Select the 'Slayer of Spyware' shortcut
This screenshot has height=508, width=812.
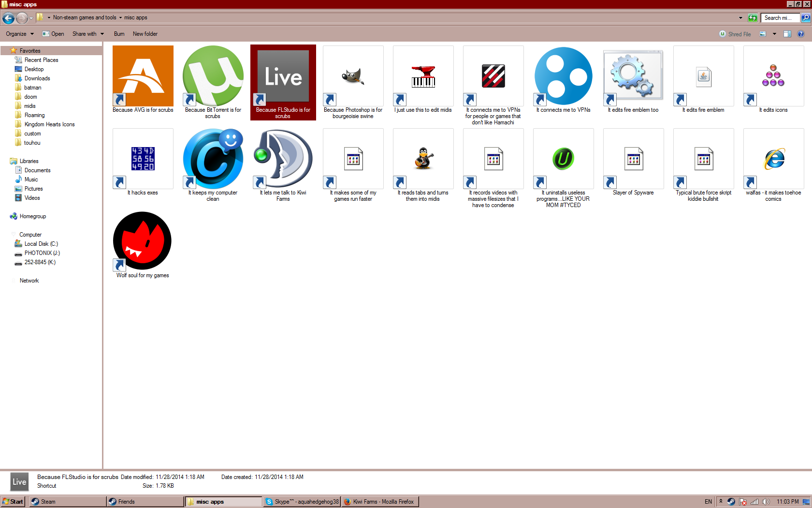(x=633, y=159)
